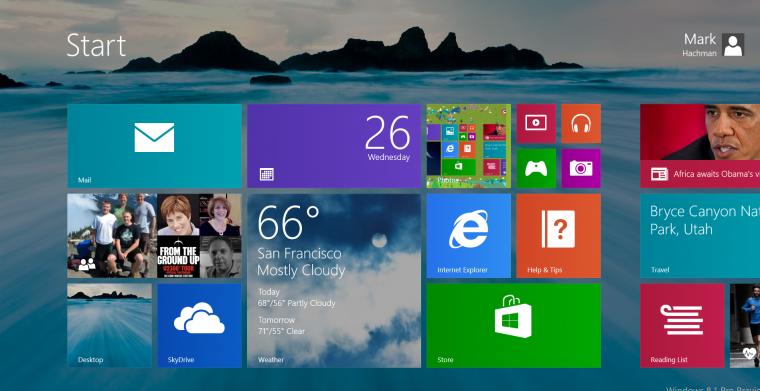Open the Calendar tile showing 26 Wednesday
Image resolution: width=760 pixels, height=391 pixels.
point(334,146)
